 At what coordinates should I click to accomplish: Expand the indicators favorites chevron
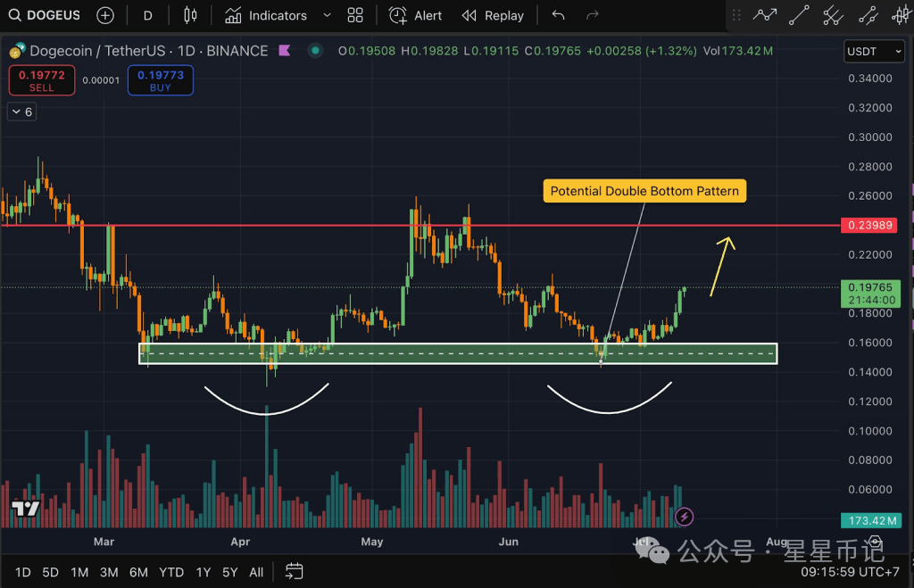pyautogui.click(x=327, y=15)
